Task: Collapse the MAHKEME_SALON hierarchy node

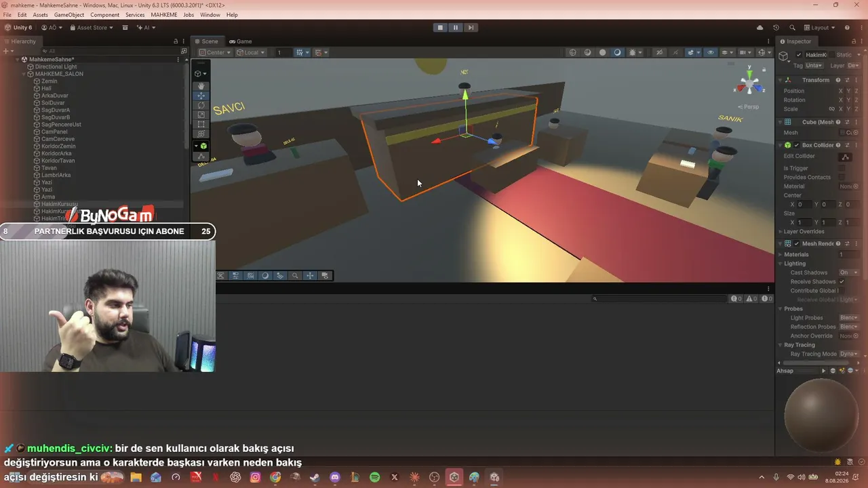Action: (24, 74)
